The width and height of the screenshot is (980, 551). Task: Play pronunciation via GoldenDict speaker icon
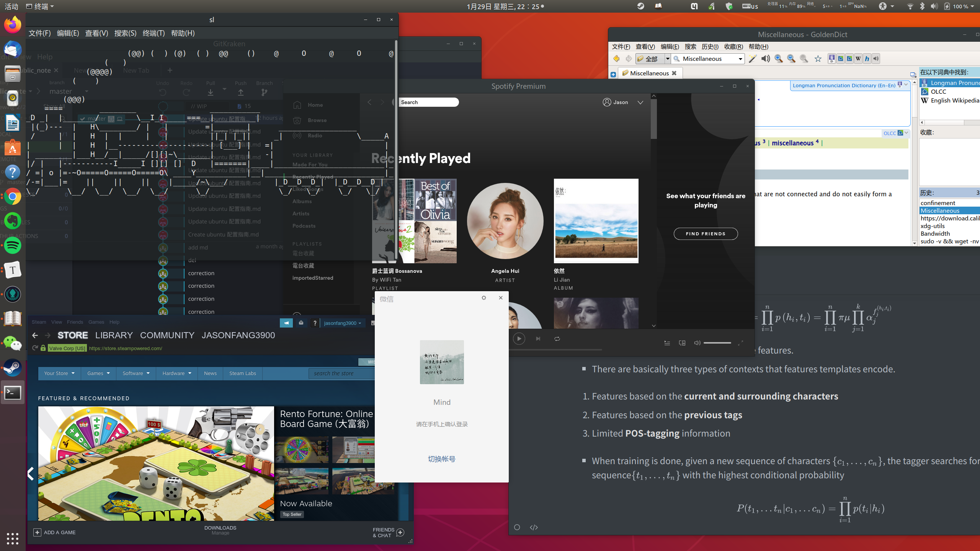tap(766, 59)
